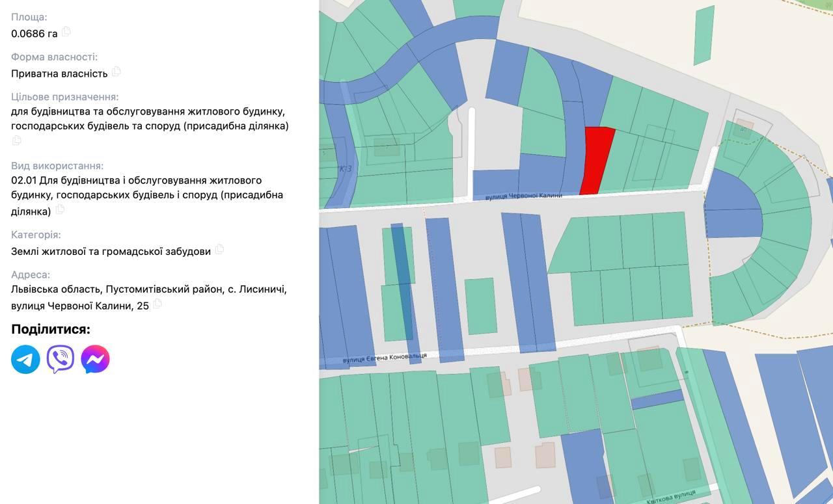833x504 pixels.
Task: Click the small isolated green parcel at top right
Action: (x=703, y=36)
